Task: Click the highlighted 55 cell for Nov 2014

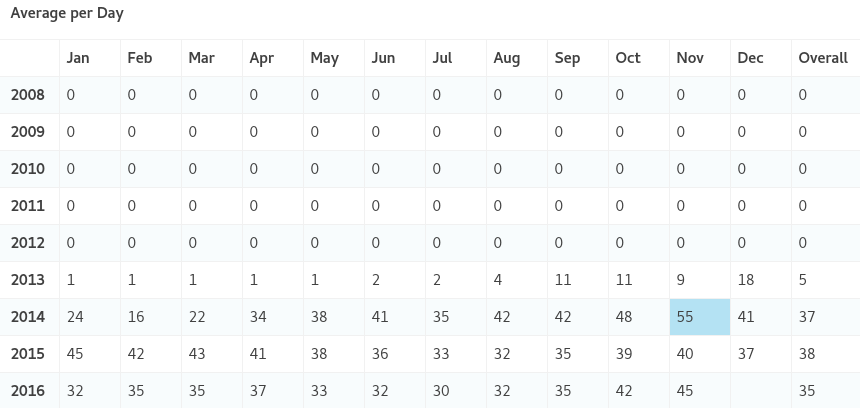Action: tap(699, 317)
